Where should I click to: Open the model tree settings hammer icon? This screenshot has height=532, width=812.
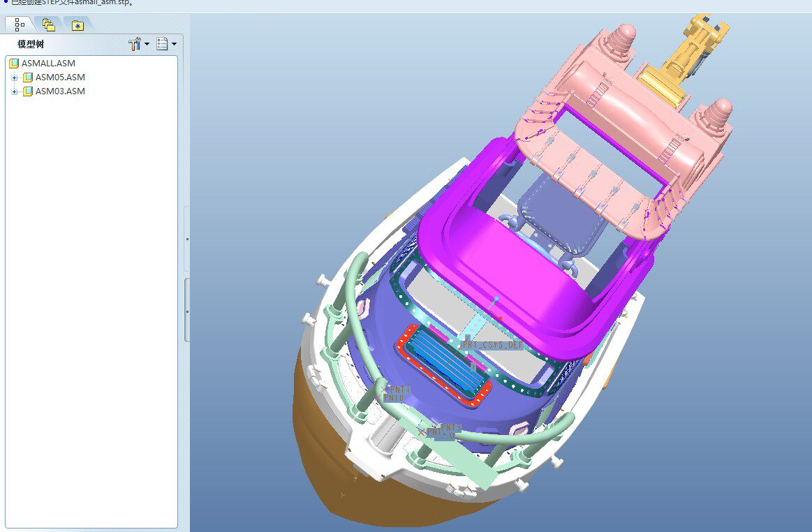click(x=135, y=44)
